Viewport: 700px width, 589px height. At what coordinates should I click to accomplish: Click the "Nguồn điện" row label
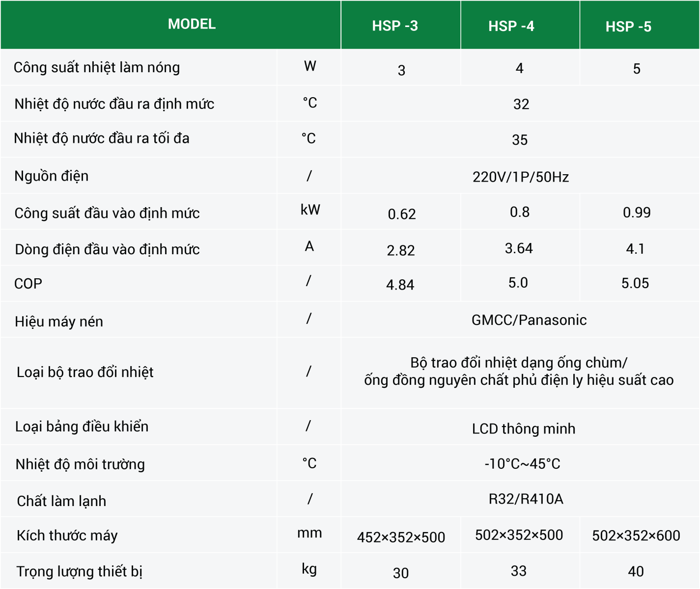coord(52,176)
